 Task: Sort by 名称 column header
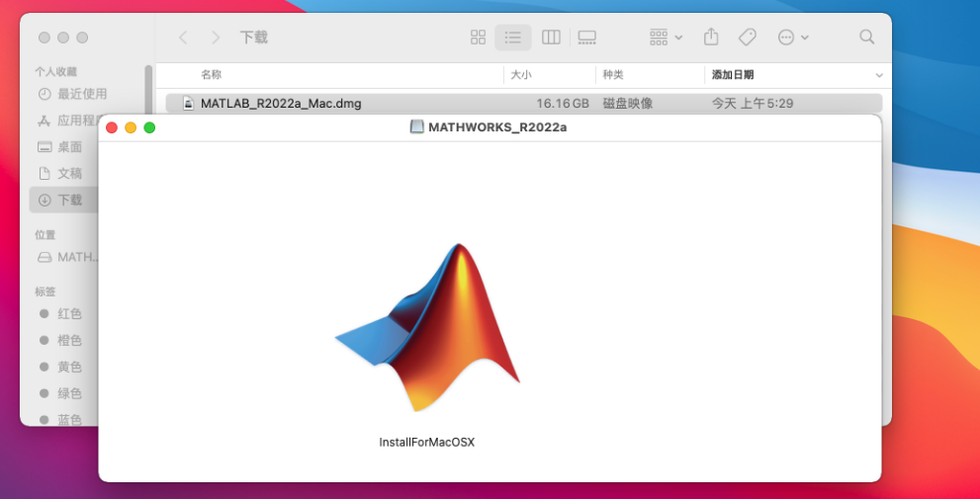point(212,75)
